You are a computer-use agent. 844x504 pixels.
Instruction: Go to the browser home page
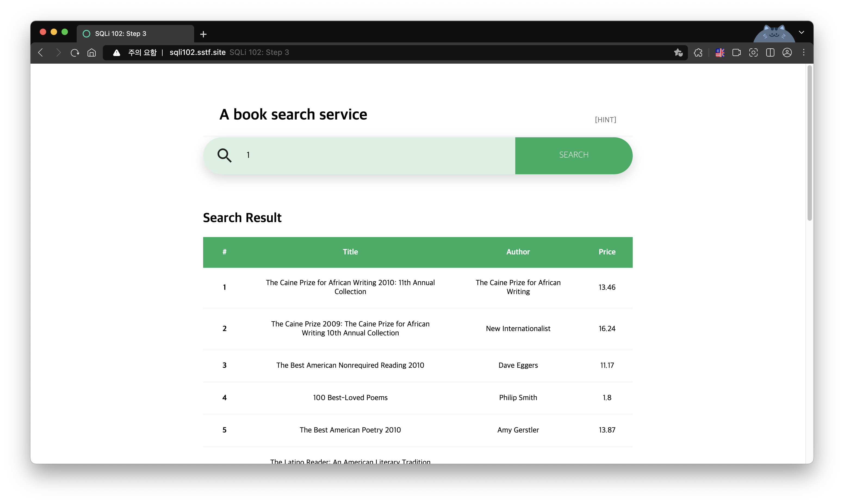tap(92, 52)
